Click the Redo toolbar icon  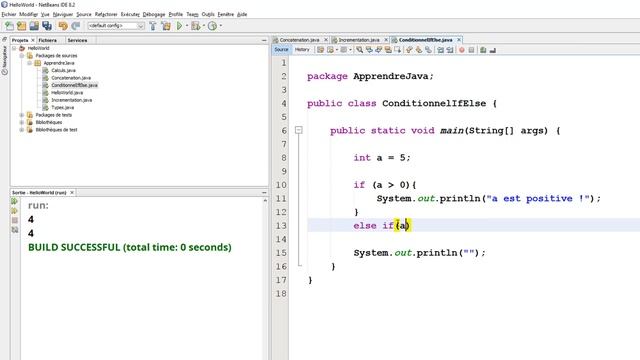[x=76, y=26]
